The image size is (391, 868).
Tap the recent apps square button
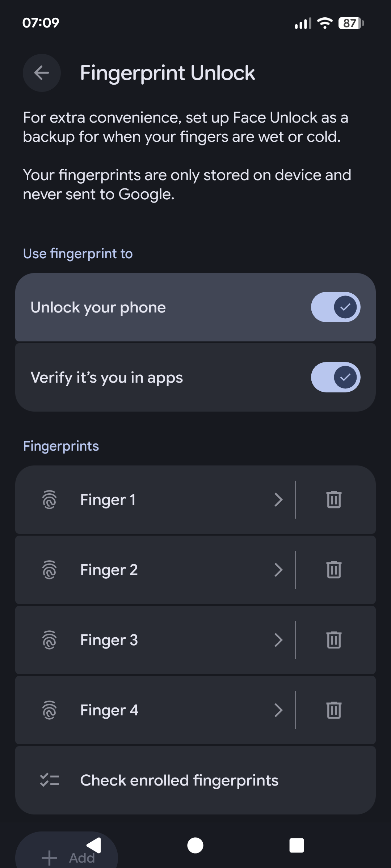tap(297, 846)
